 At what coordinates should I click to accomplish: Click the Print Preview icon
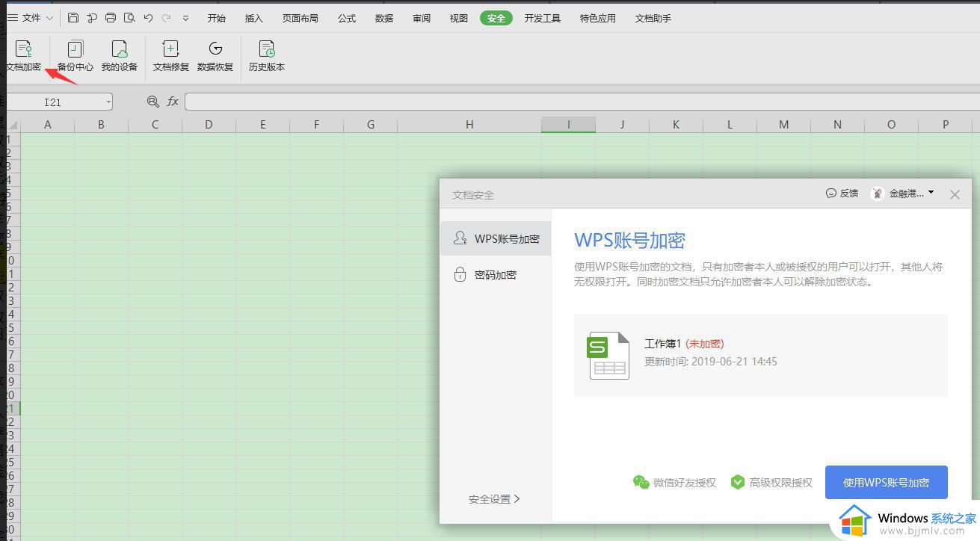pos(129,18)
